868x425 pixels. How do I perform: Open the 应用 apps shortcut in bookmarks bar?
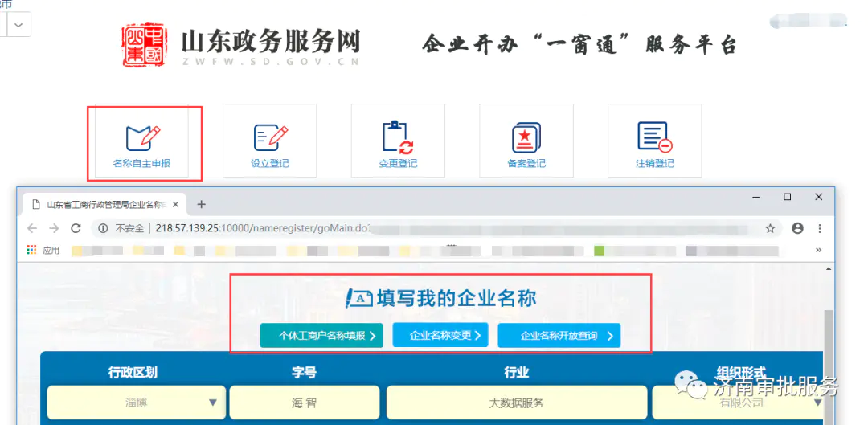coord(43,250)
